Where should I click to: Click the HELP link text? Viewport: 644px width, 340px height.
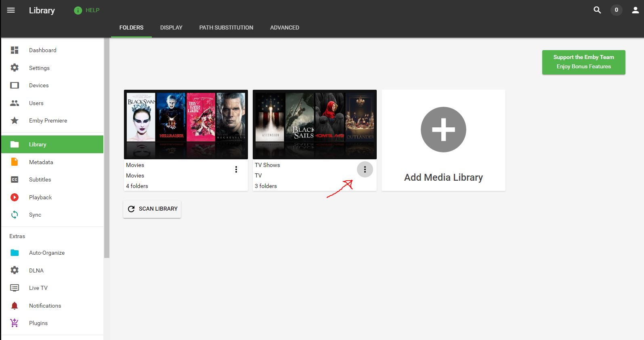pyautogui.click(x=92, y=10)
